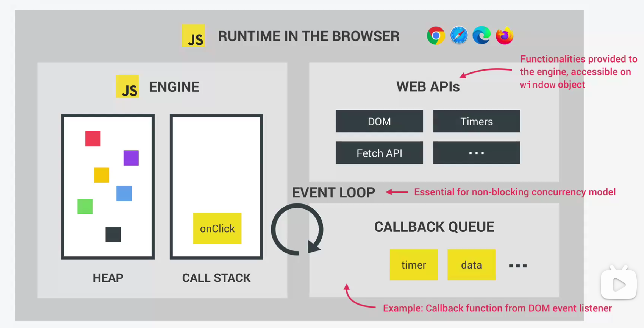Screen dimensions: 644x328
Task: Click the blue square in heap
Action: tap(124, 193)
